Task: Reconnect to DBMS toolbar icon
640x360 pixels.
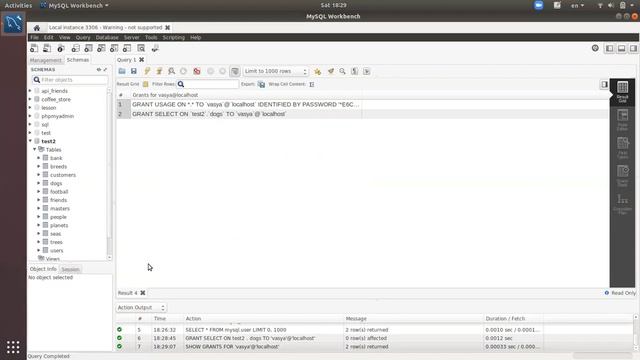Action: (x=155, y=49)
